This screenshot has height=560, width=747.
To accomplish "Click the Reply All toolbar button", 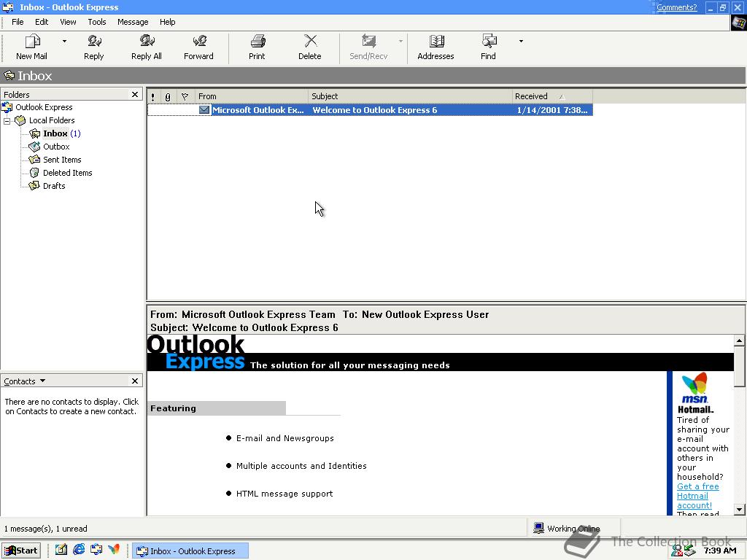I will 146,47.
